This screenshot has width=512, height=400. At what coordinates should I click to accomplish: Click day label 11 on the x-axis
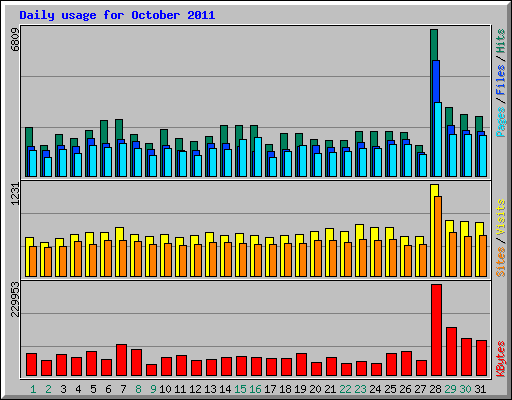(180, 389)
